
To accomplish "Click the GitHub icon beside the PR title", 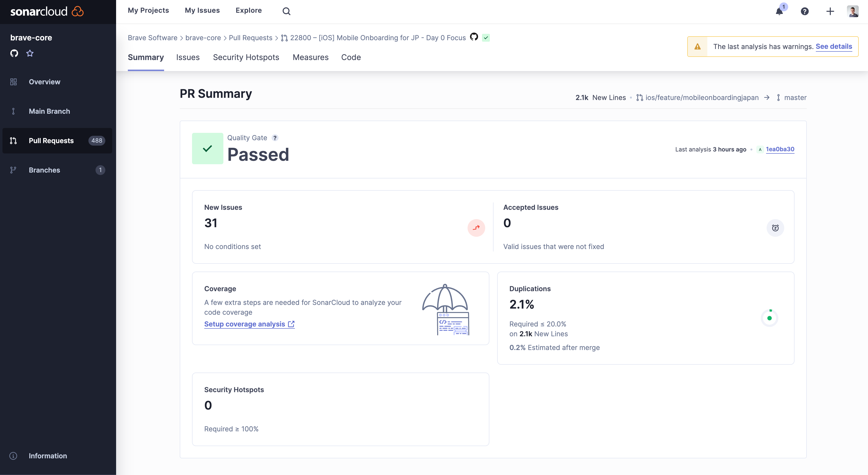I will click(x=474, y=37).
